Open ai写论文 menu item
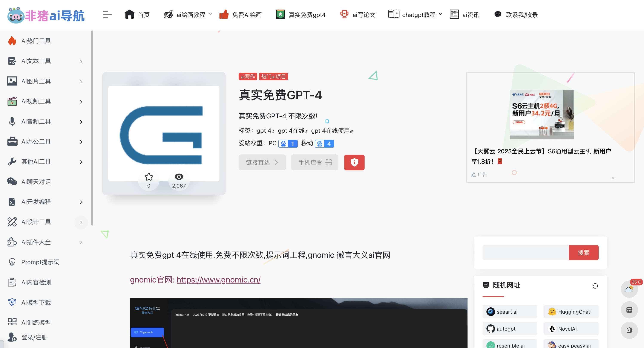The image size is (644, 348). (357, 15)
